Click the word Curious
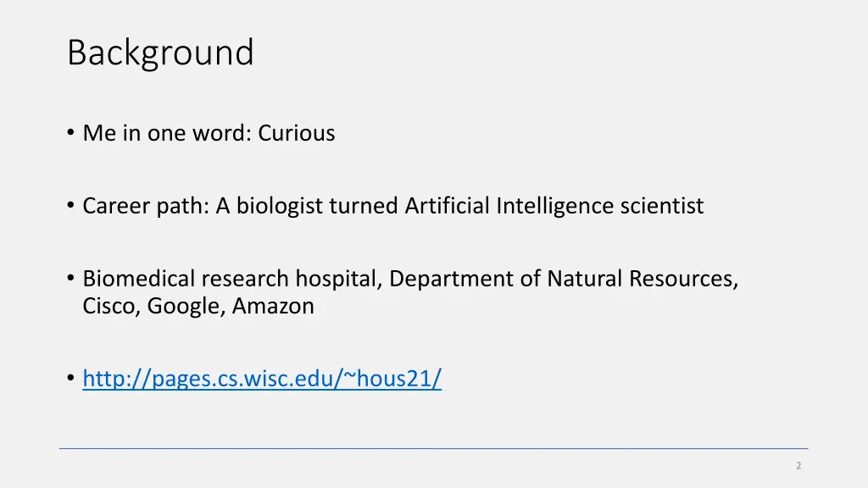Image resolution: width=868 pixels, height=488 pixels. click(x=296, y=133)
